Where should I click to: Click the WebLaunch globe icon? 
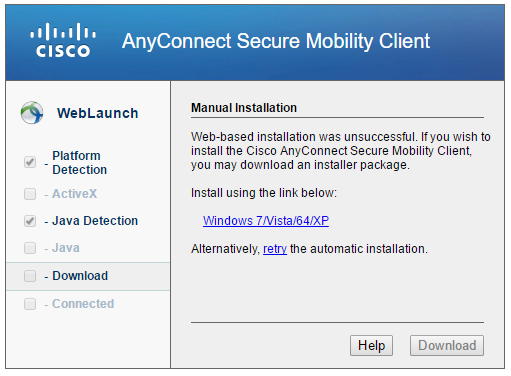click(32, 113)
